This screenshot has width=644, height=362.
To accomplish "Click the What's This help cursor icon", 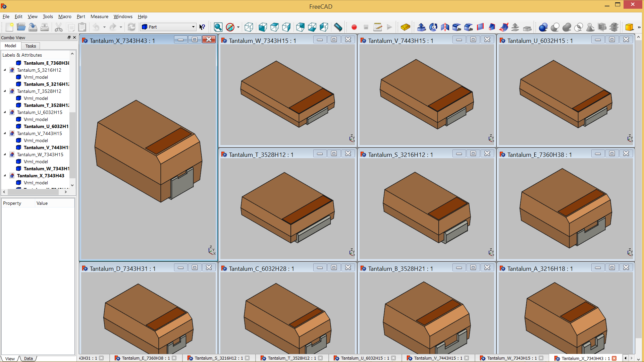I will 202,27.
